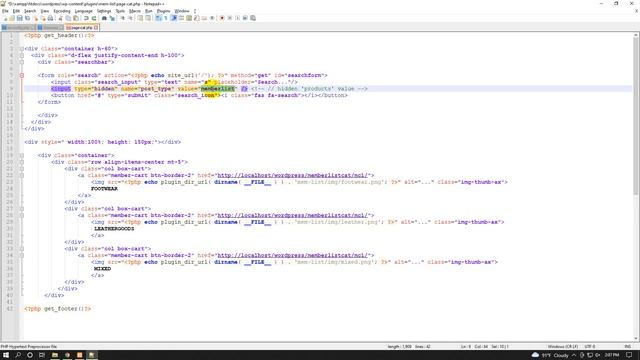Click the Playback macro icon
The image size is (640, 360).
pyautogui.click(x=238, y=18)
